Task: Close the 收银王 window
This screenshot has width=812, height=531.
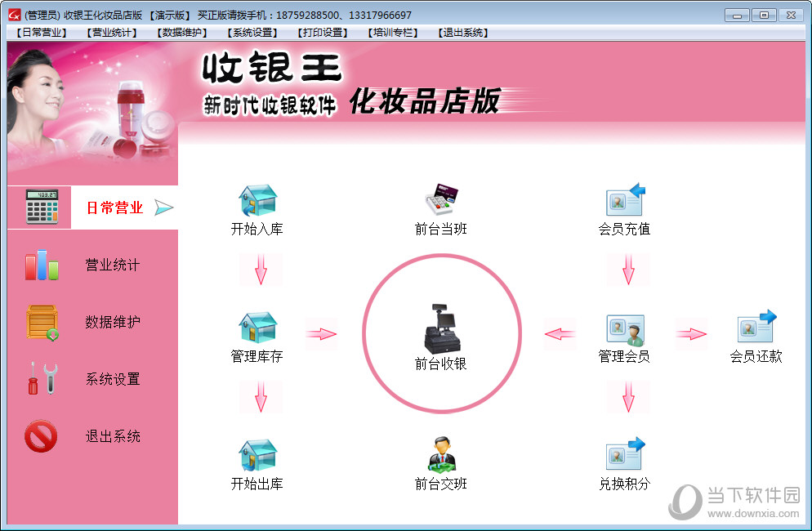Action: pyautogui.click(x=791, y=16)
